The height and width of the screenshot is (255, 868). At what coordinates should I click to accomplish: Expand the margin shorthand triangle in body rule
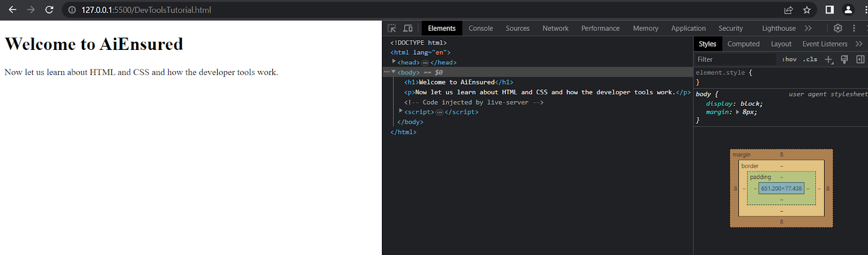pos(737,112)
